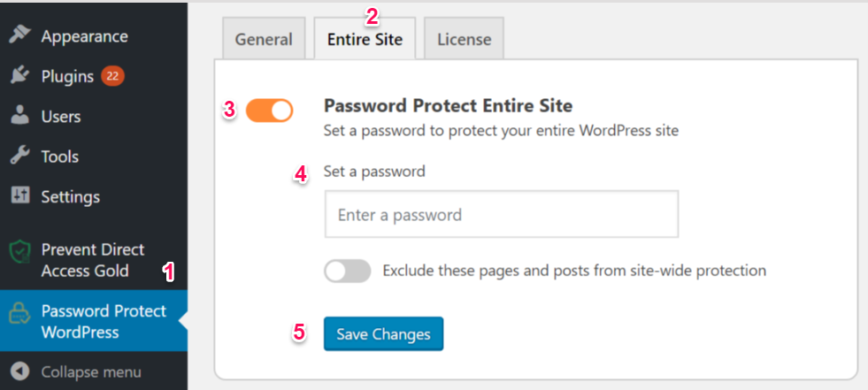Open the License tab
The image size is (868, 390).
pos(464,39)
